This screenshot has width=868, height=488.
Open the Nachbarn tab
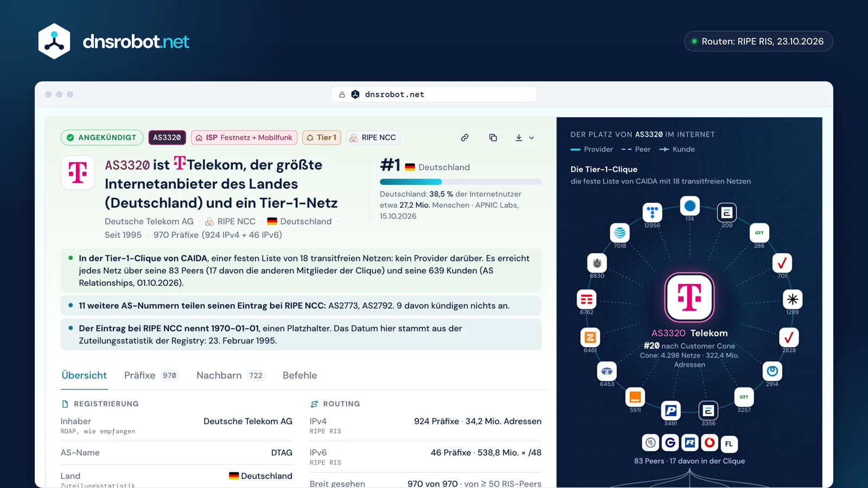231,375
